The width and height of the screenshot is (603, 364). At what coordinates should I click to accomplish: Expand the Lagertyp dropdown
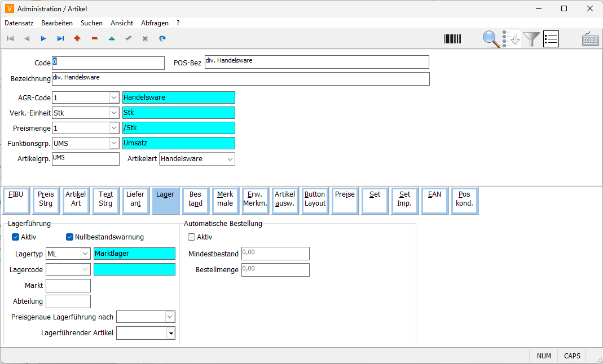(x=85, y=254)
